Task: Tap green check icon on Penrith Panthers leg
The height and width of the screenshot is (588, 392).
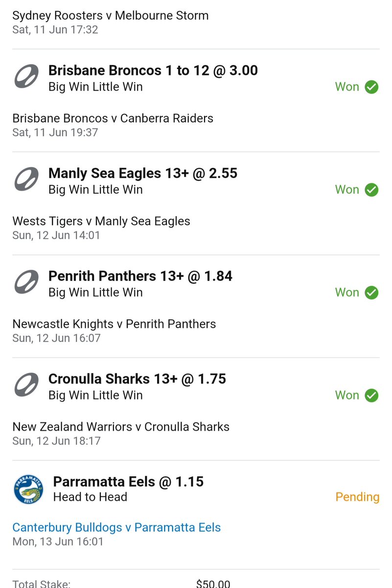Action: coord(372,293)
